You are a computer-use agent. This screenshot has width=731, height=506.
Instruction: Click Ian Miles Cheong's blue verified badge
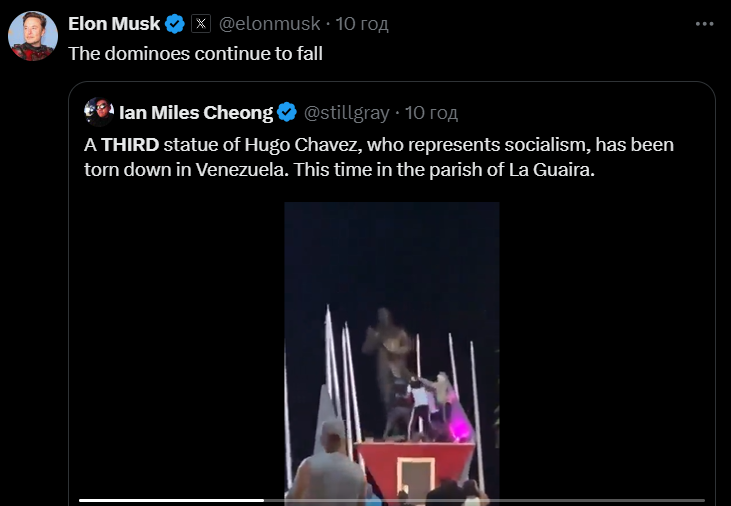coord(287,111)
